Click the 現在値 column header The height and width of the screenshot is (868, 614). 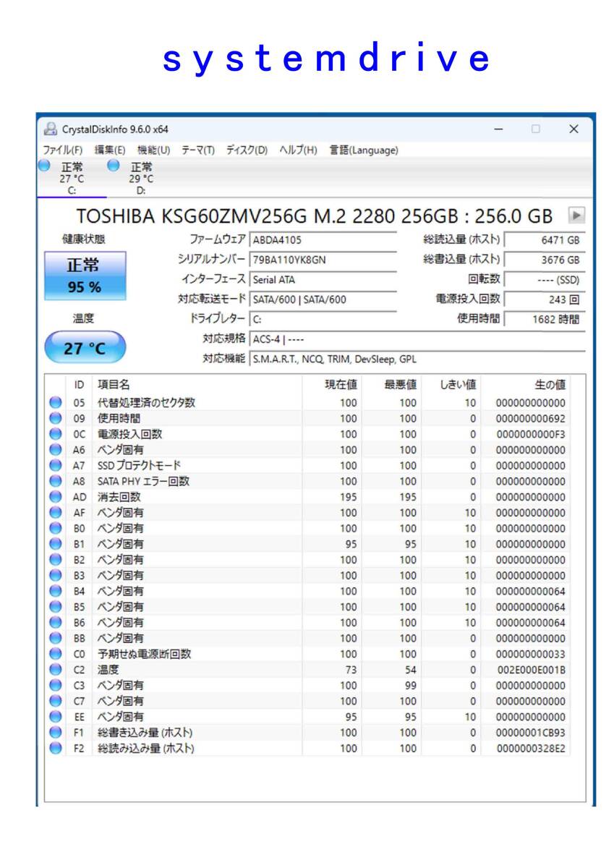[x=331, y=385]
